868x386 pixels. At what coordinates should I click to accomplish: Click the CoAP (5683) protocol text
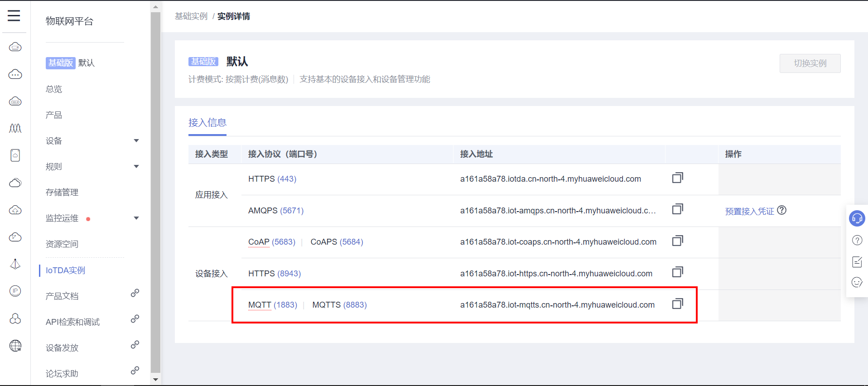[x=272, y=242]
